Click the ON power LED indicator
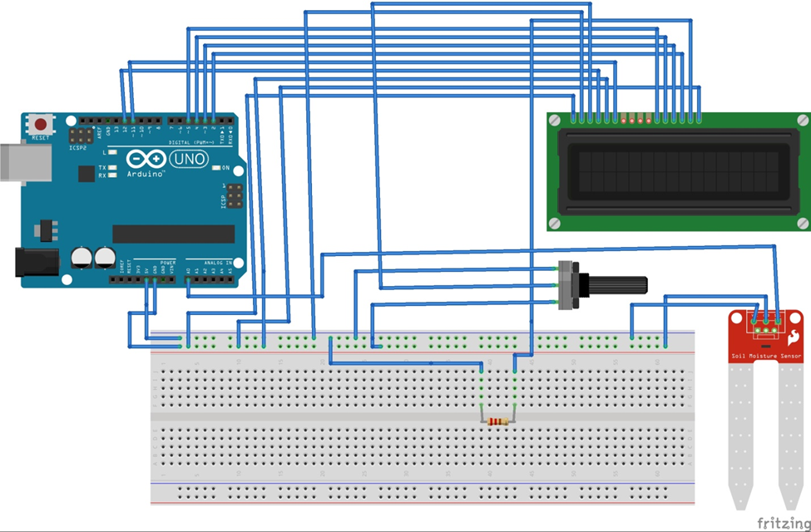The width and height of the screenshot is (811, 532). click(215, 167)
